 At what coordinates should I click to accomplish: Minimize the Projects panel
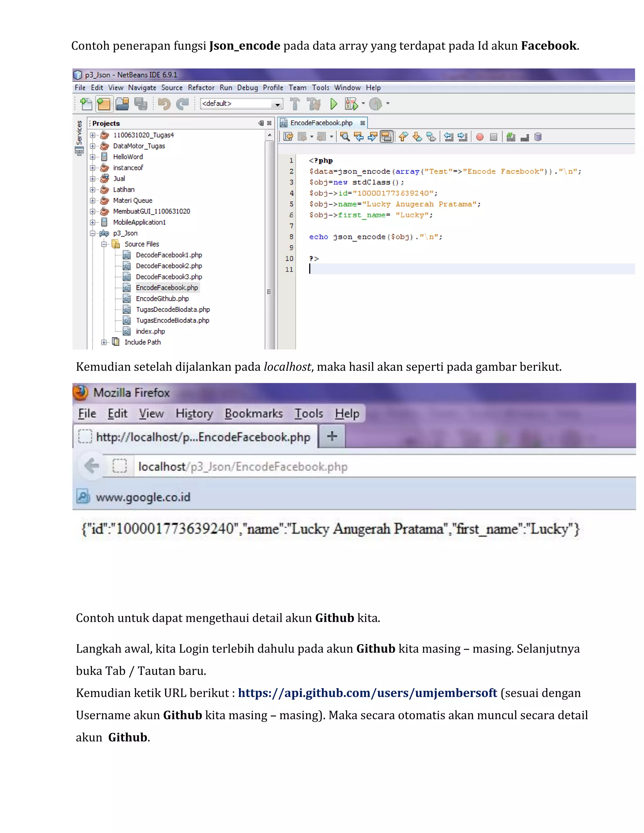click(261, 123)
